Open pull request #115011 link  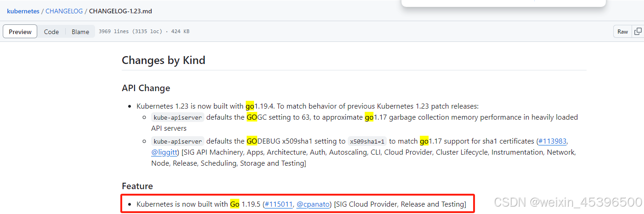[x=278, y=204]
